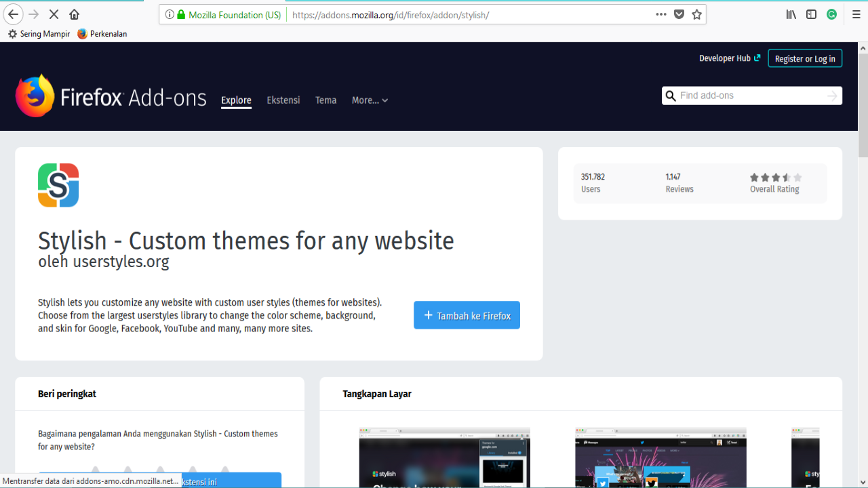Open the Developer Hub link
Viewport: 868px width, 488px height.
point(730,58)
